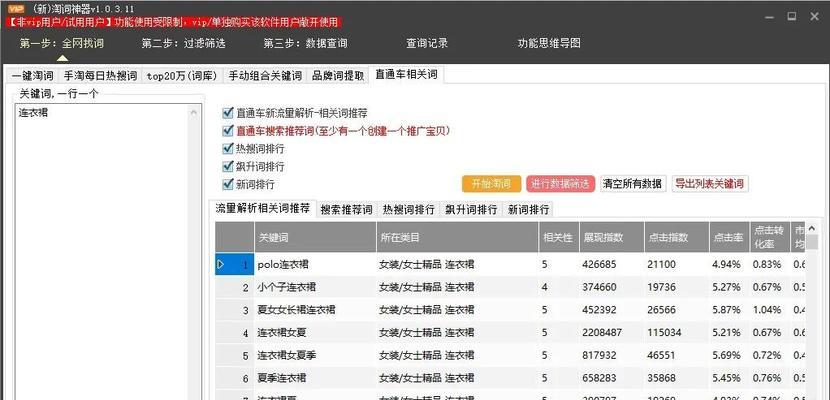Open 功能思维导图 menu
This screenshot has height=400, width=830.
coord(549,43)
